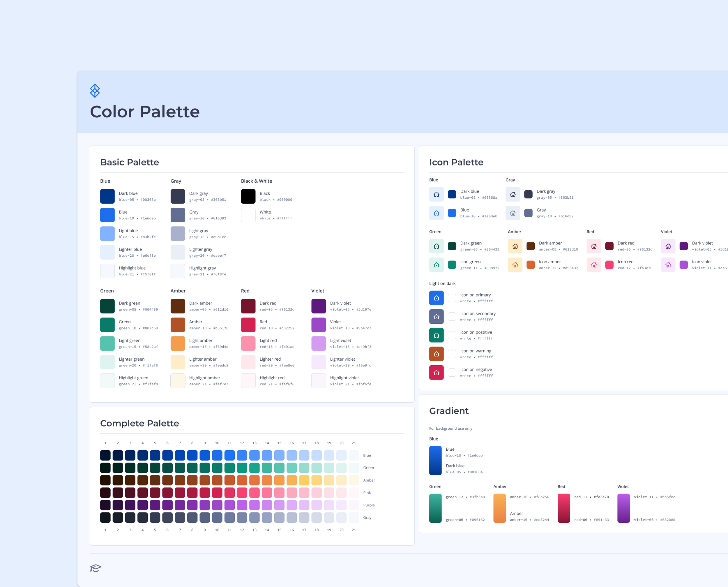
Task: Click the Blue gradient swatch
Action: [435, 461]
